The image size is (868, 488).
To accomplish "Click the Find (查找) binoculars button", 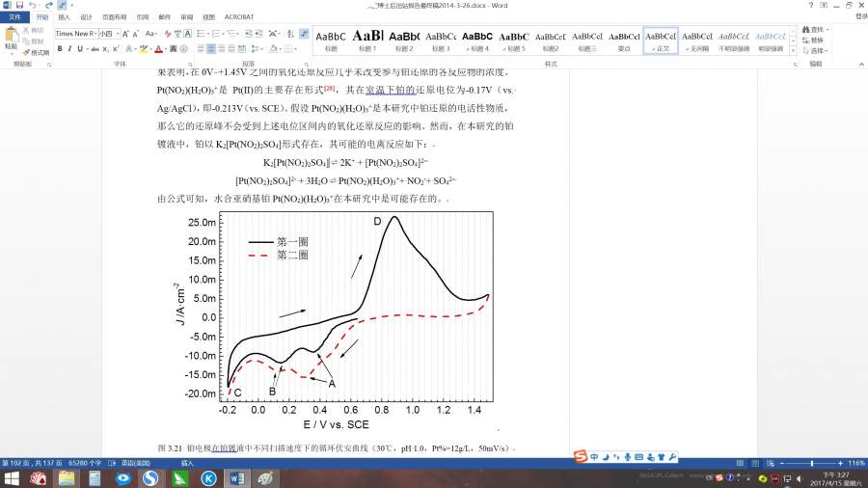I will 814,29.
